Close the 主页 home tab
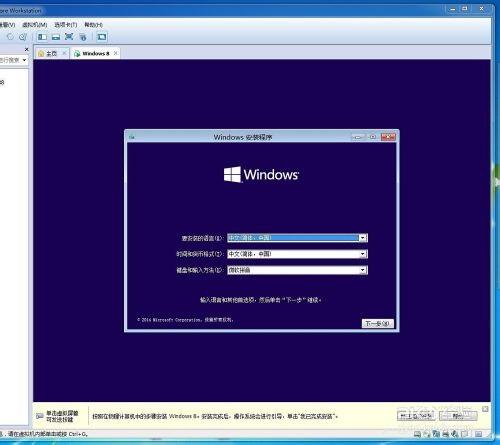This screenshot has height=445, width=500. (64, 53)
